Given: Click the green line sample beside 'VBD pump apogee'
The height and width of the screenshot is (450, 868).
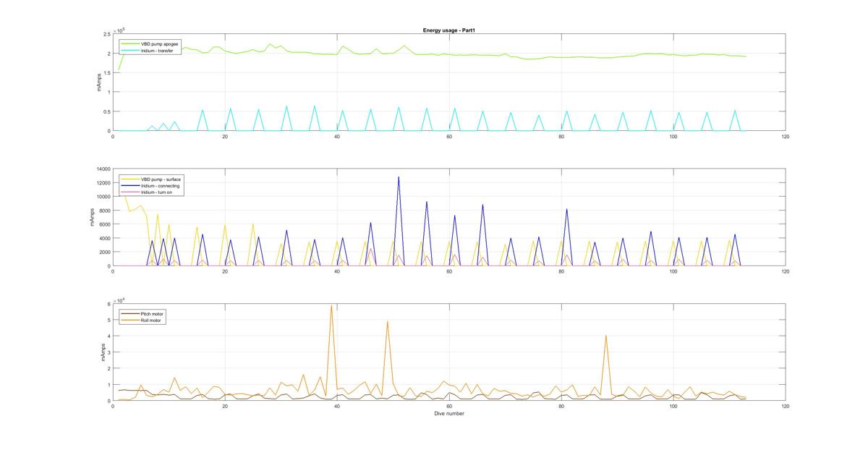Looking at the screenshot, I should click(129, 43).
